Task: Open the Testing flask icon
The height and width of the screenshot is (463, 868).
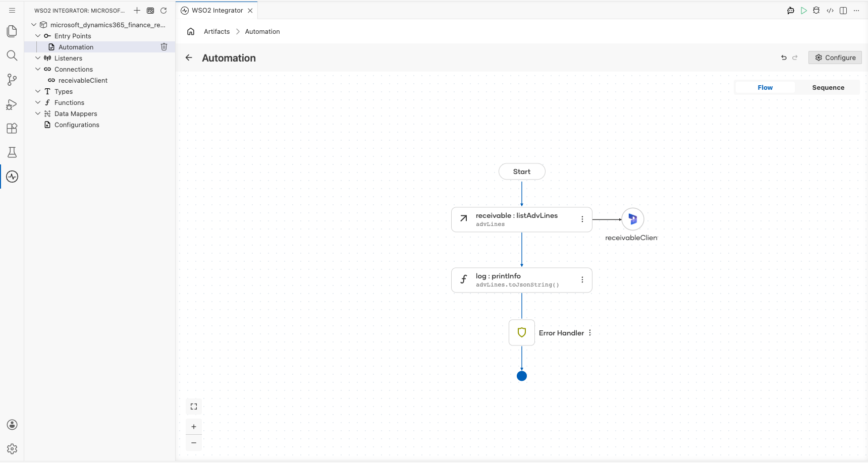Action: pos(12,152)
